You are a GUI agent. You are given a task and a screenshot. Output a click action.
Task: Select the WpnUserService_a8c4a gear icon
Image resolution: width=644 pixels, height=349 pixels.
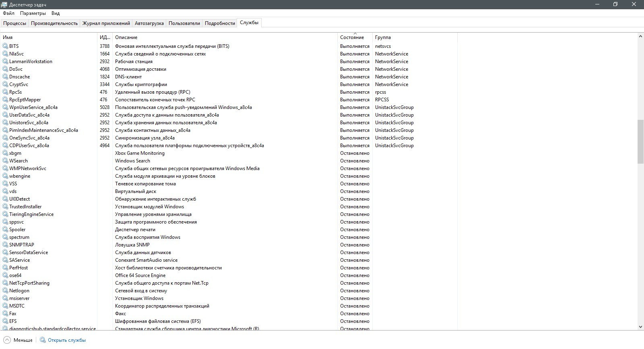coord(5,107)
